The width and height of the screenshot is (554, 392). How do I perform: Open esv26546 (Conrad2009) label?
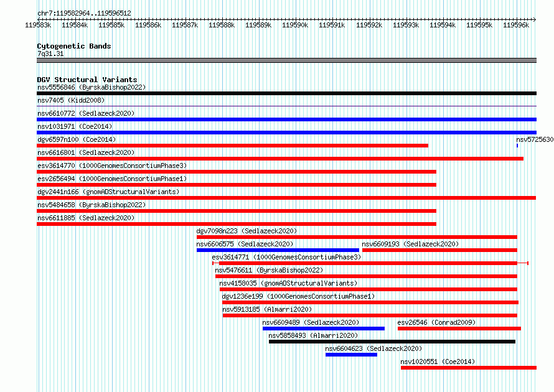tap(436, 322)
